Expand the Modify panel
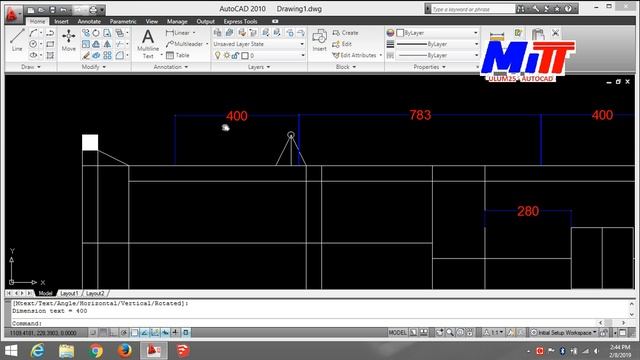The image size is (640, 360). click(x=93, y=67)
